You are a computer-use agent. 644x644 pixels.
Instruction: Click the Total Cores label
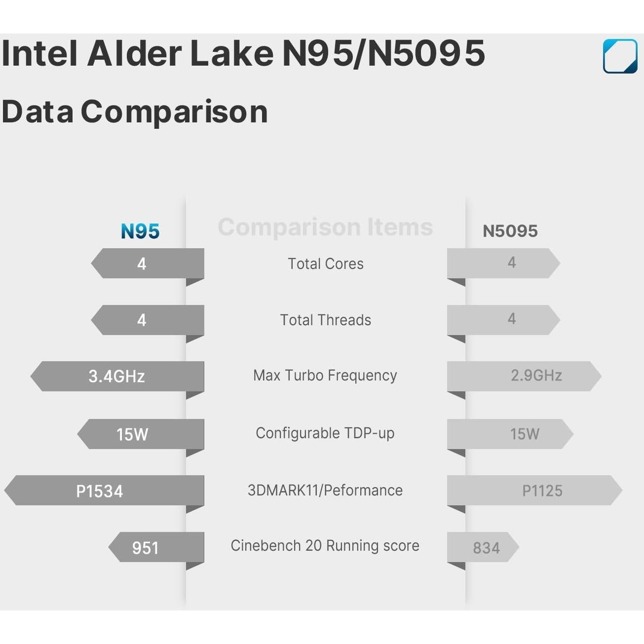coord(325,264)
